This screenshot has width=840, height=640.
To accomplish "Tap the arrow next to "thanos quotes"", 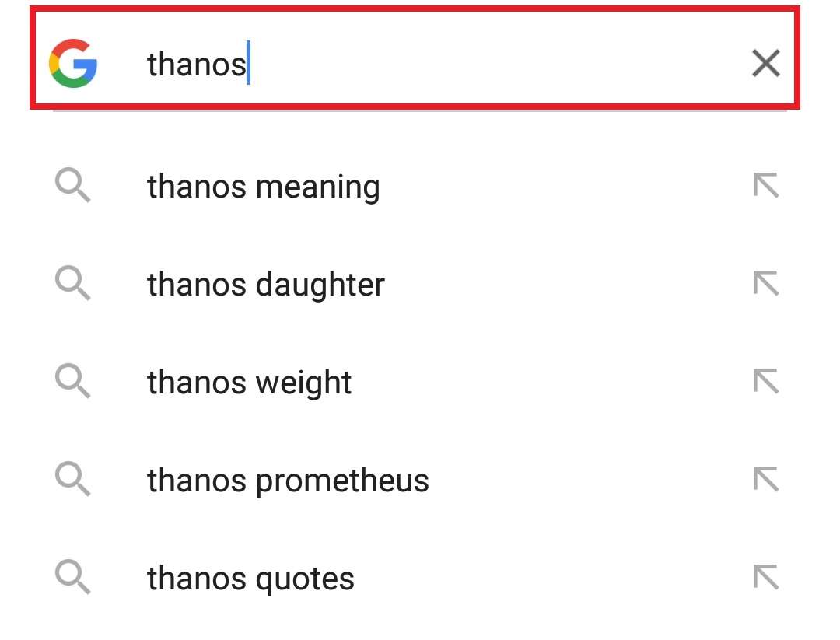I will tap(765, 579).
